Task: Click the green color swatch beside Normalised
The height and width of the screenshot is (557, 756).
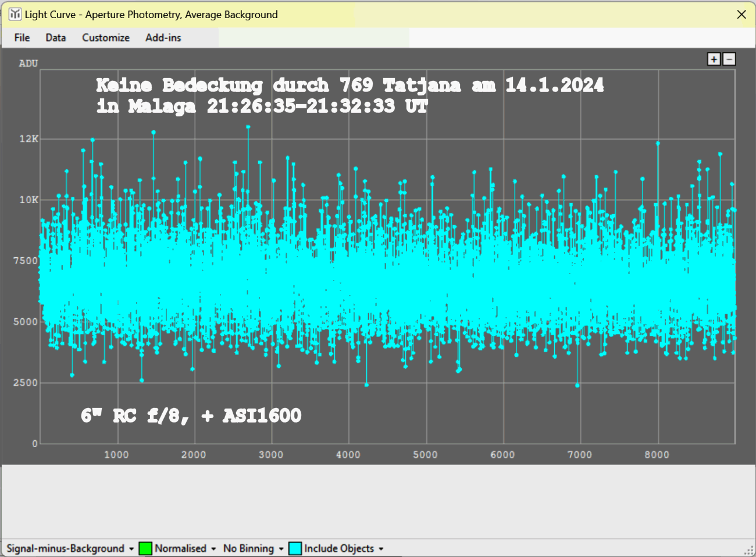Action: click(145, 548)
